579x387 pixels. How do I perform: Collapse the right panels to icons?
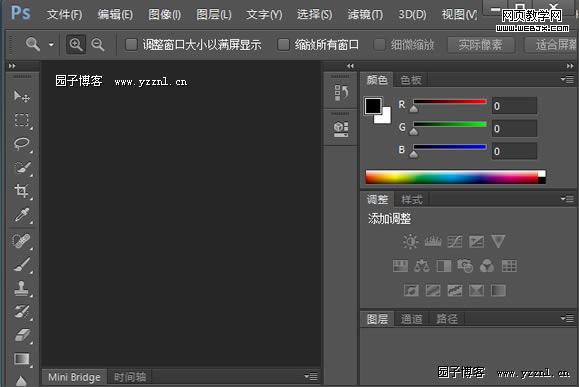click(x=570, y=66)
